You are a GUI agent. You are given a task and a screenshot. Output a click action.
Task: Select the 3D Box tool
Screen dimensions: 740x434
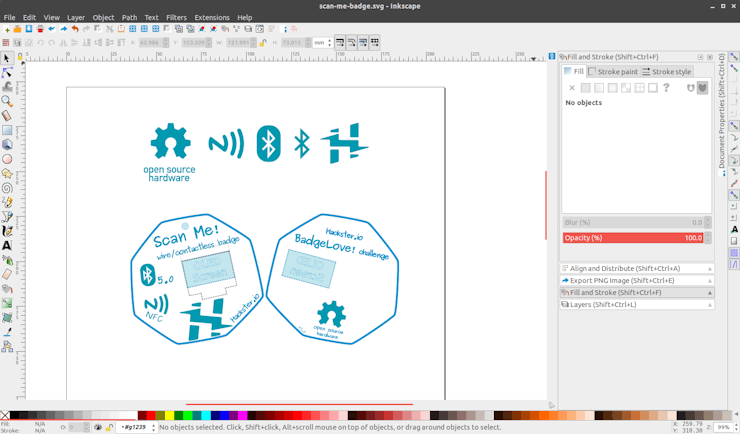pyautogui.click(x=7, y=144)
